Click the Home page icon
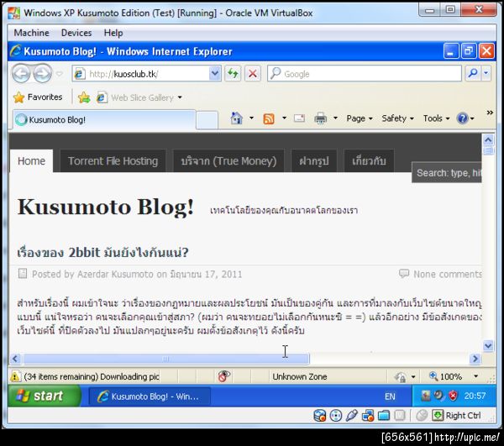The image size is (504, 446). (237, 118)
